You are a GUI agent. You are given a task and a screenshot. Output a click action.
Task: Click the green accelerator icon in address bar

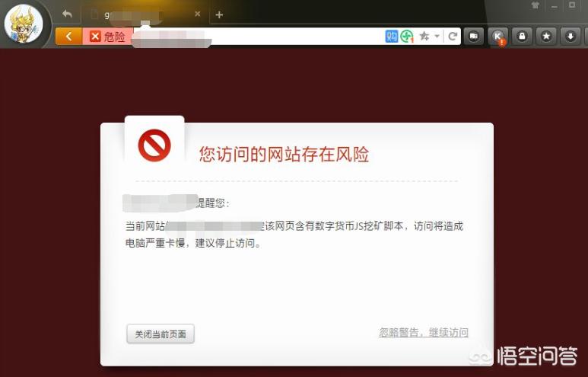407,37
